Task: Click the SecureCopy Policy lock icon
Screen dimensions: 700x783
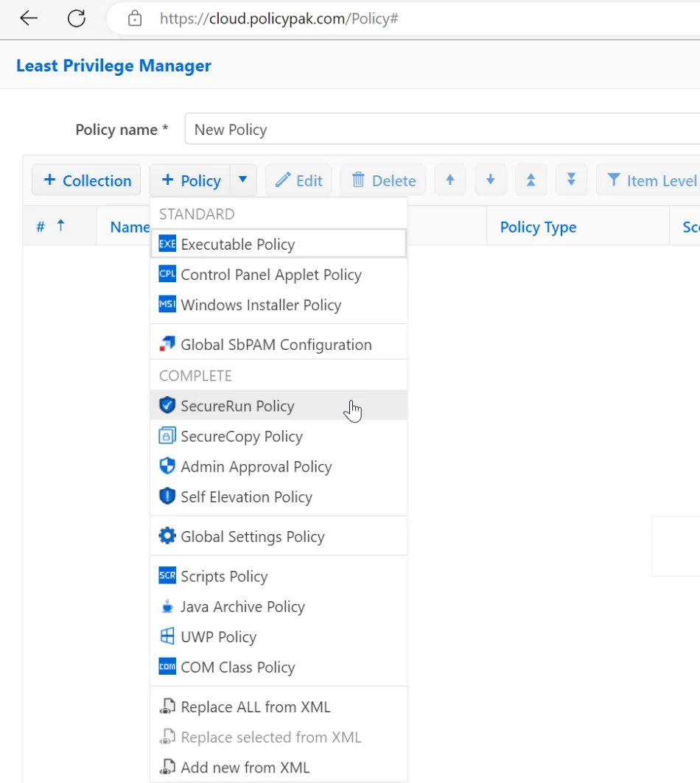Action: (x=167, y=436)
